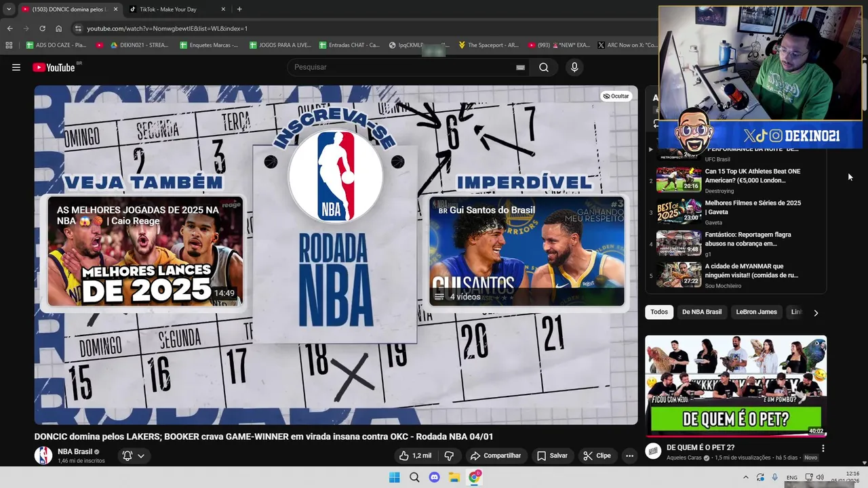Screen dimensions: 868x488
Task: Start voice search with the microphone icon
Action: point(574,67)
